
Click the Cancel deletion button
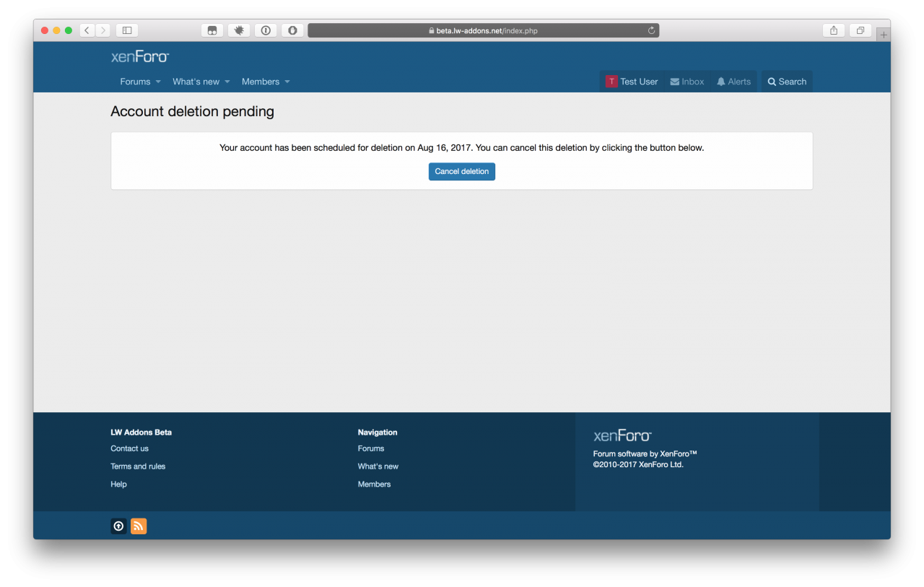click(461, 172)
